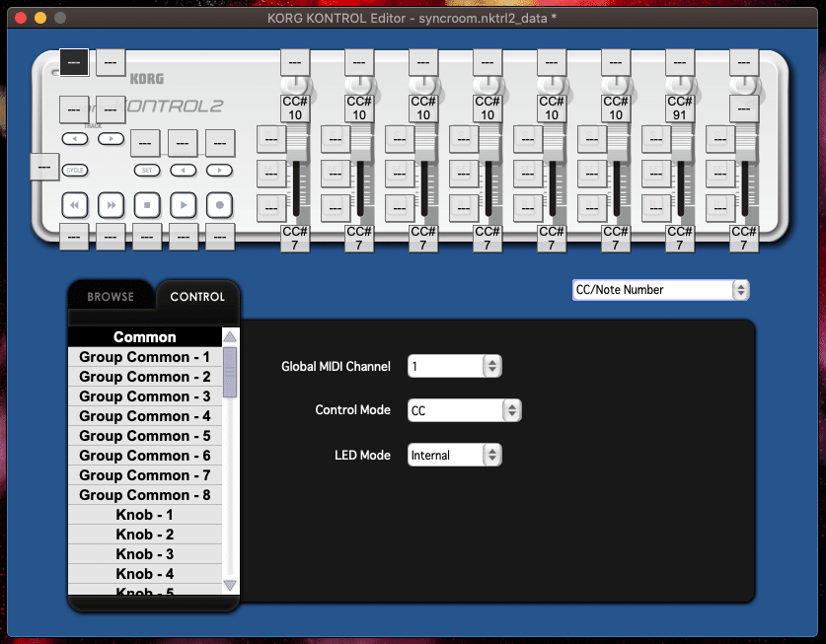Image resolution: width=826 pixels, height=644 pixels.
Task: Select Group Common - 6 in the list
Action: 145,456
